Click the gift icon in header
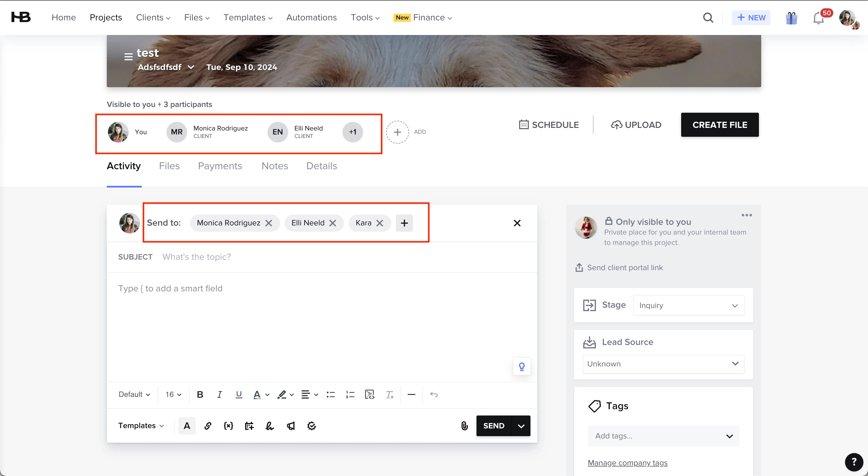Image resolution: width=868 pixels, height=476 pixels. tap(791, 18)
